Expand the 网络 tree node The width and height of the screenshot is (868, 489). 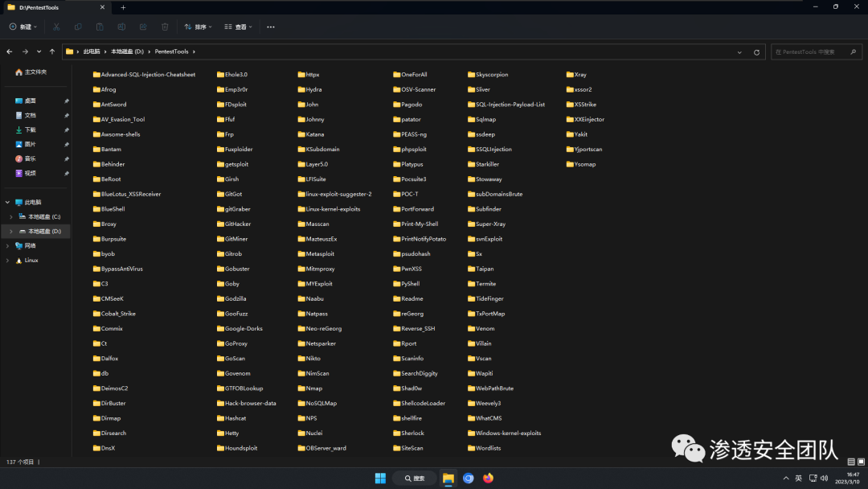[x=7, y=245]
